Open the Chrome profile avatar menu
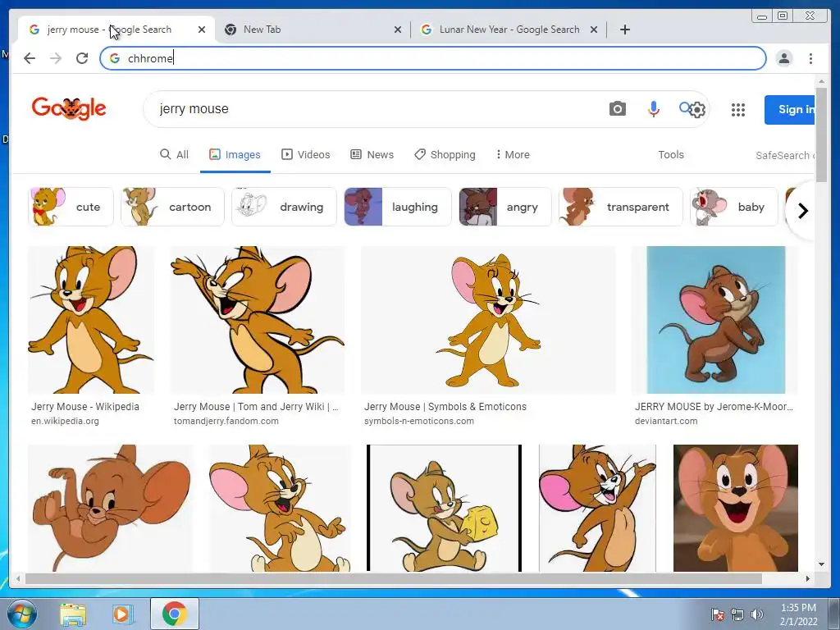 coord(784,58)
